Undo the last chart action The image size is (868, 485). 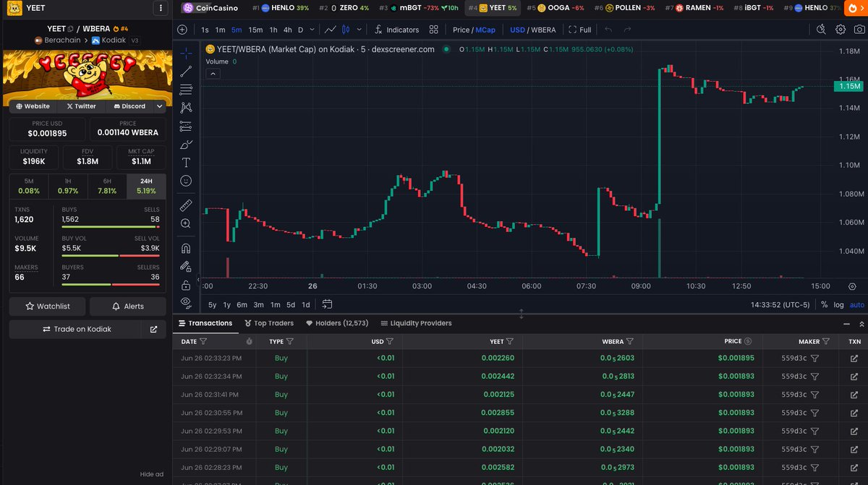608,30
